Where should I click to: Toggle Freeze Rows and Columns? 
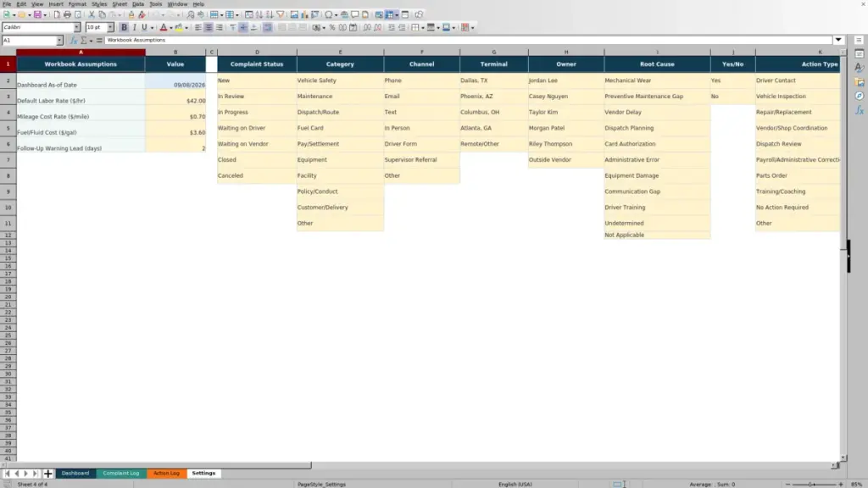(390, 14)
